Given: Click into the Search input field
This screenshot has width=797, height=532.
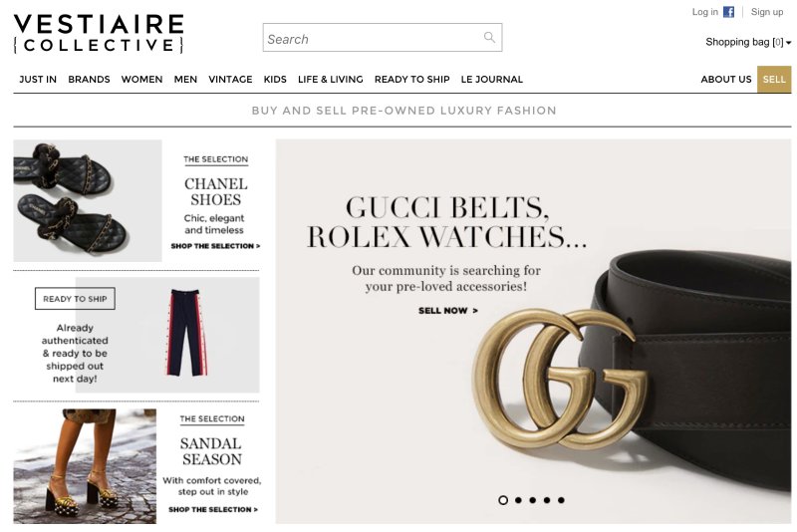Looking at the screenshot, I should tap(383, 37).
